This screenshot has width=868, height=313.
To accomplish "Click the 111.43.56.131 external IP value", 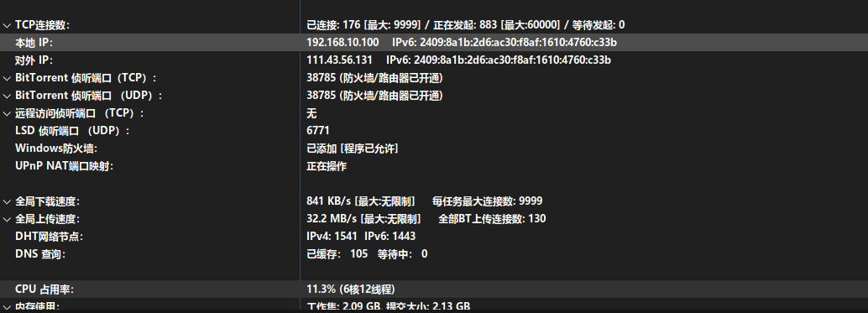I will pyautogui.click(x=339, y=60).
